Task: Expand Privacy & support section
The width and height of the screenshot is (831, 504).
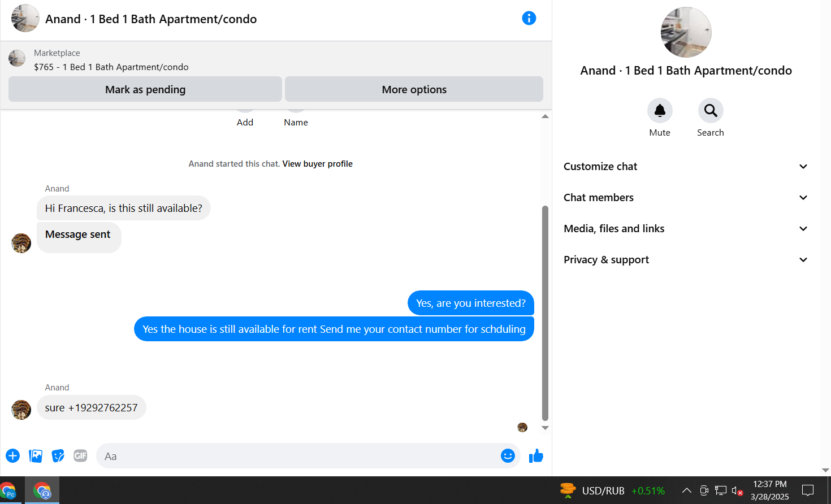Action: click(686, 260)
